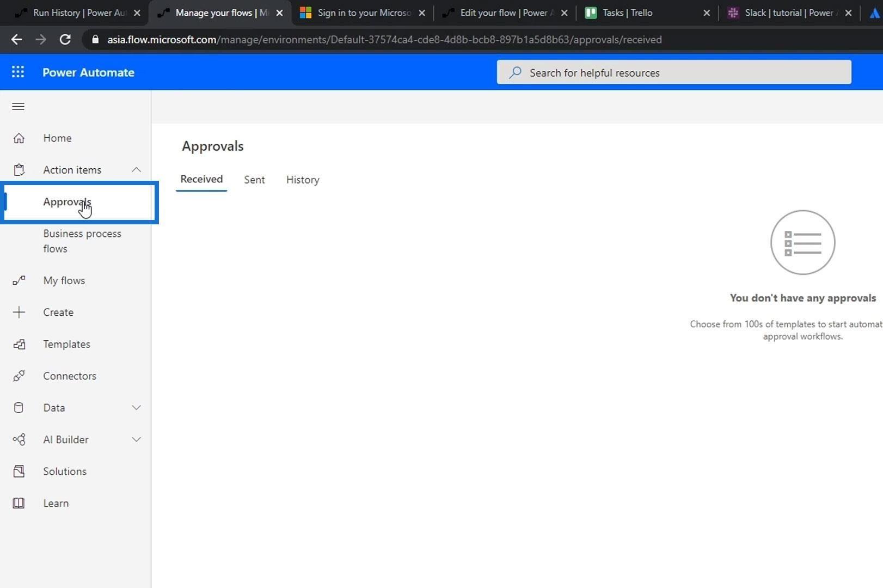Click the Microsoft logo tab favicon
The image size is (883, 588).
pos(306,13)
